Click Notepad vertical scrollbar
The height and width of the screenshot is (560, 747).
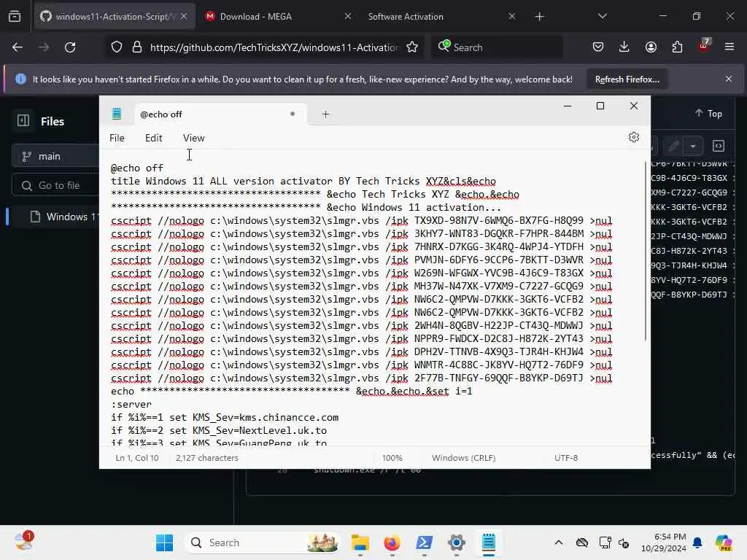point(646,252)
